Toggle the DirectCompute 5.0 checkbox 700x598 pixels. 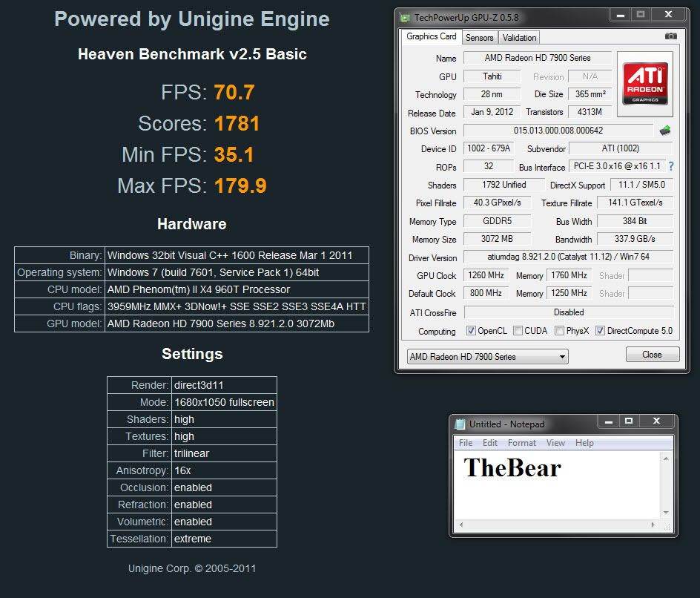tap(600, 330)
